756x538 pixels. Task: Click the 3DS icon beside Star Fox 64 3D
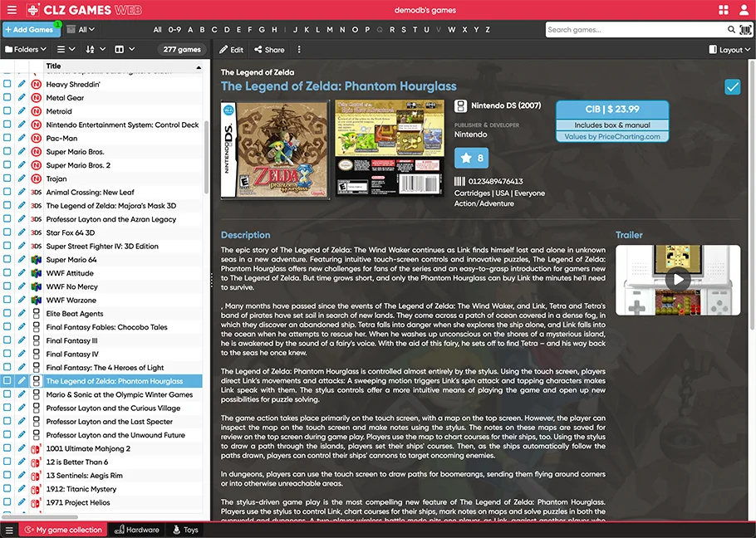[37, 232]
